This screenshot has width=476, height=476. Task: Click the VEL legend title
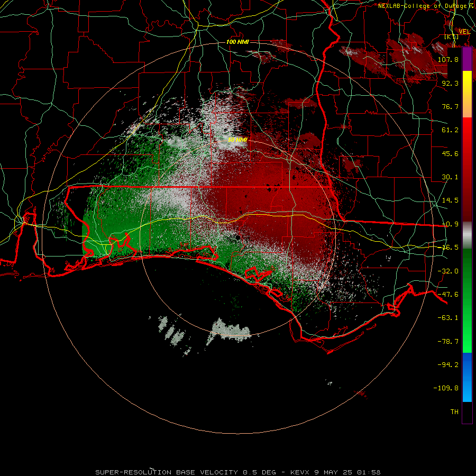[x=465, y=32]
